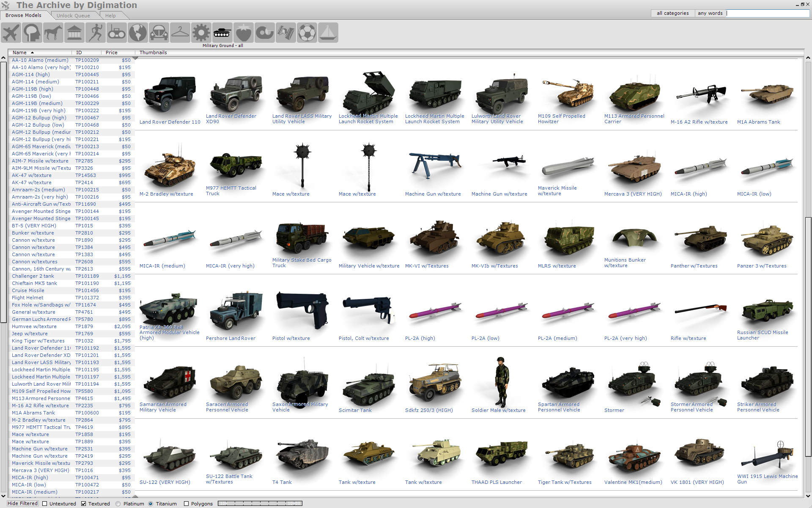The height and width of the screenshot is (508, 812).
Task: Select the tape dispenser category icon
Action: pos(265,33)
